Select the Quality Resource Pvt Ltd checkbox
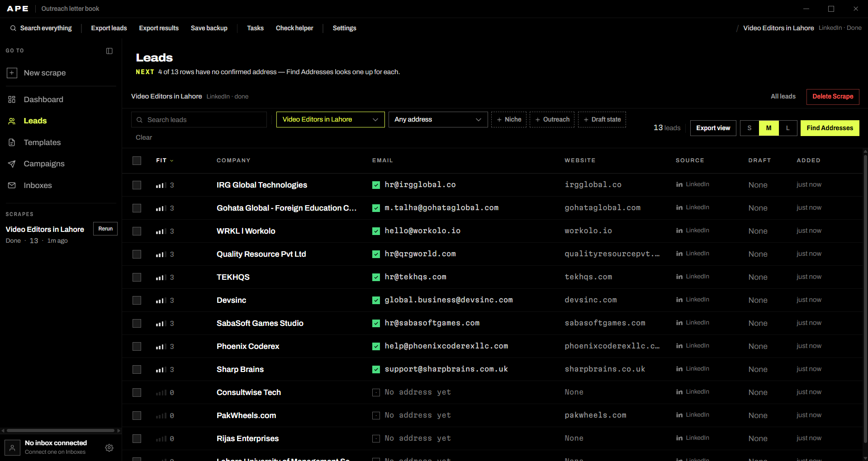The width and height of the screenshot is (868, 461). [x=137, y=254]
